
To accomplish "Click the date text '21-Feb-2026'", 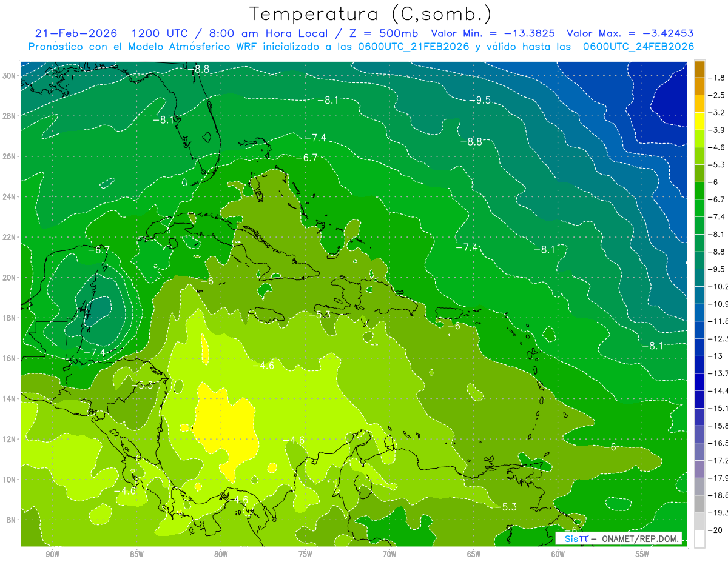I will tap(75, 33).
